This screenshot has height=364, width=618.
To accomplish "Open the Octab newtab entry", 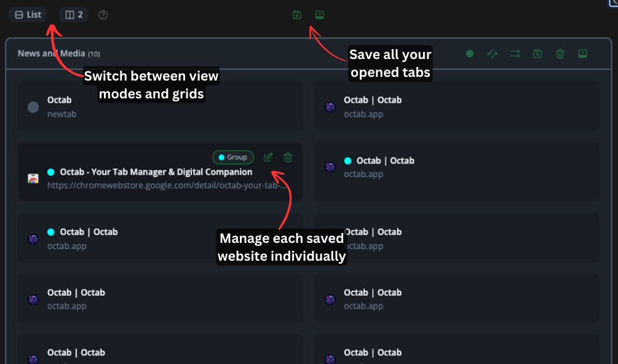I will [60, 100].
